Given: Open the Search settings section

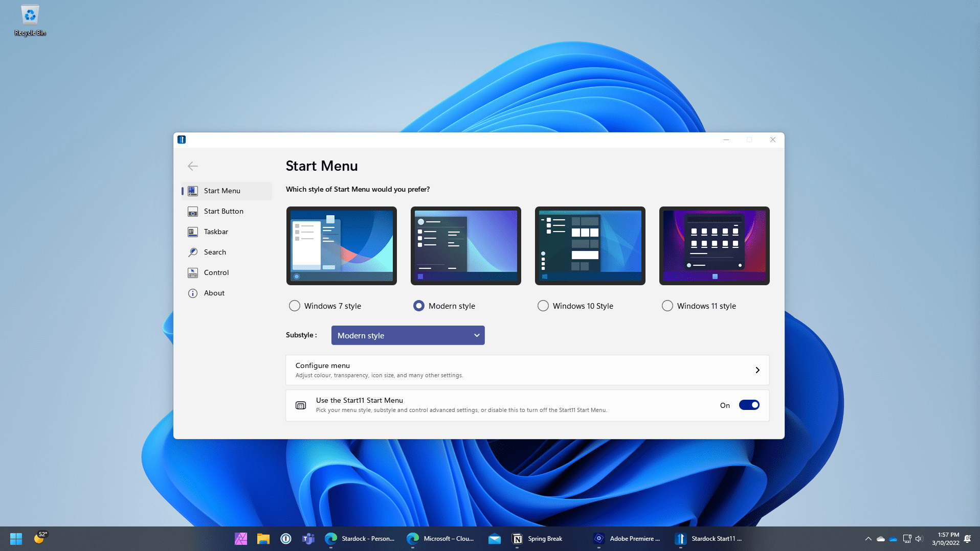Looking at the screenshot, I should [x=215, y=252].
